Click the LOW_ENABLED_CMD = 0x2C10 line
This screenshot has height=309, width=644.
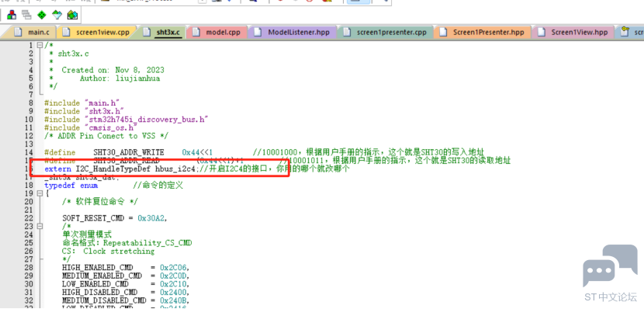click(126, 284)
